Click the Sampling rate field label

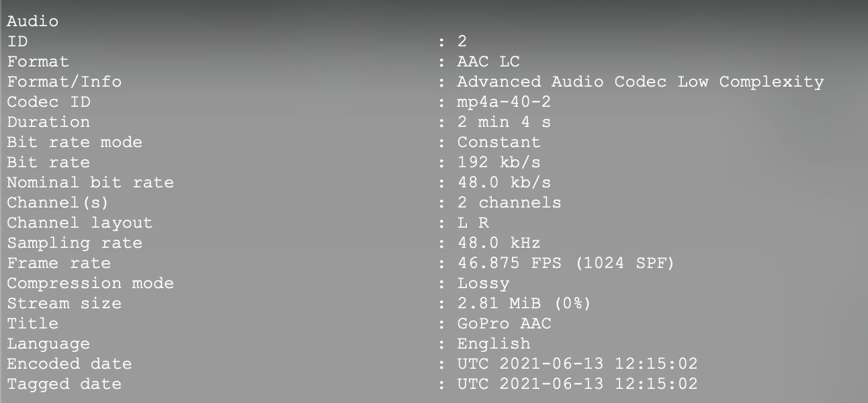pos(75,243)
